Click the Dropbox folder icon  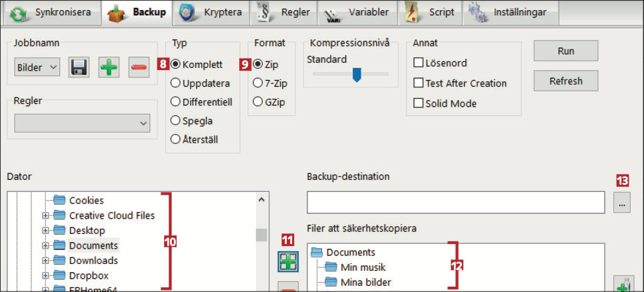61,275
